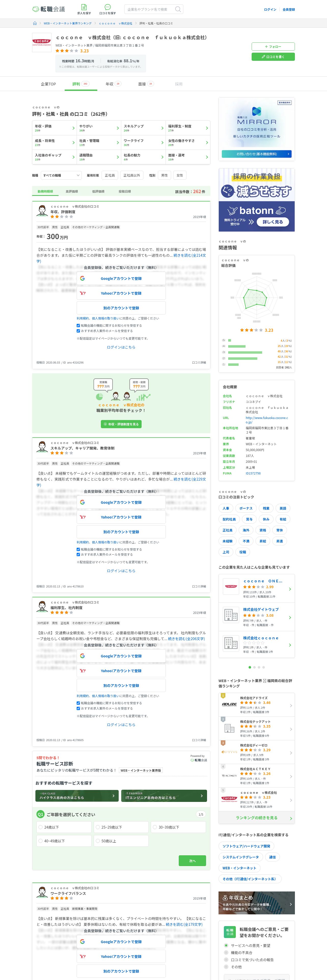Filter by the 正社員 employment chip
The image size is (327, 980).
click(x=110, y=175)
